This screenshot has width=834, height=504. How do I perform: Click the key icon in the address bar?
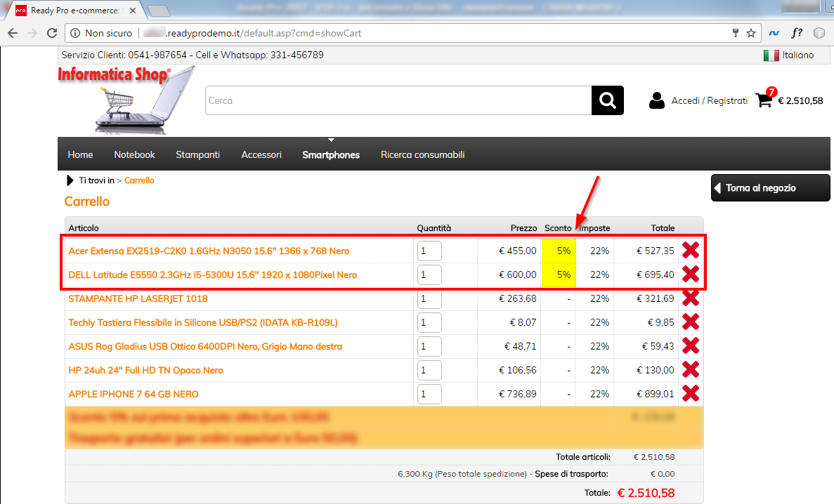pos(736,33)
